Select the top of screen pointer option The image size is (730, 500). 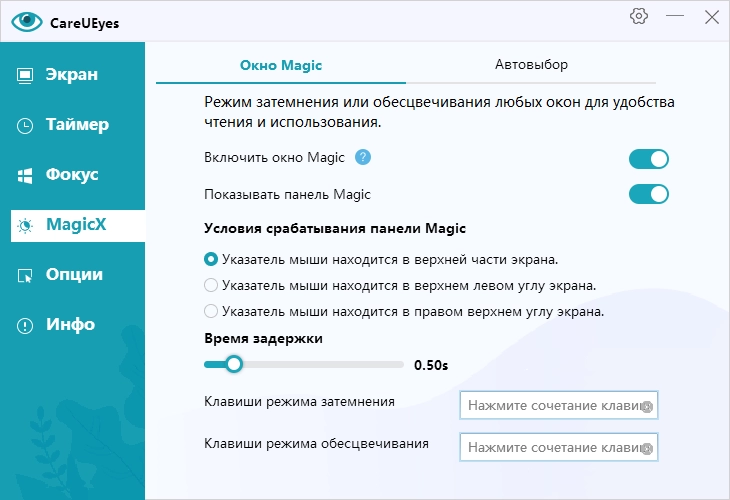pyautogui.click(x=211, y=259)
